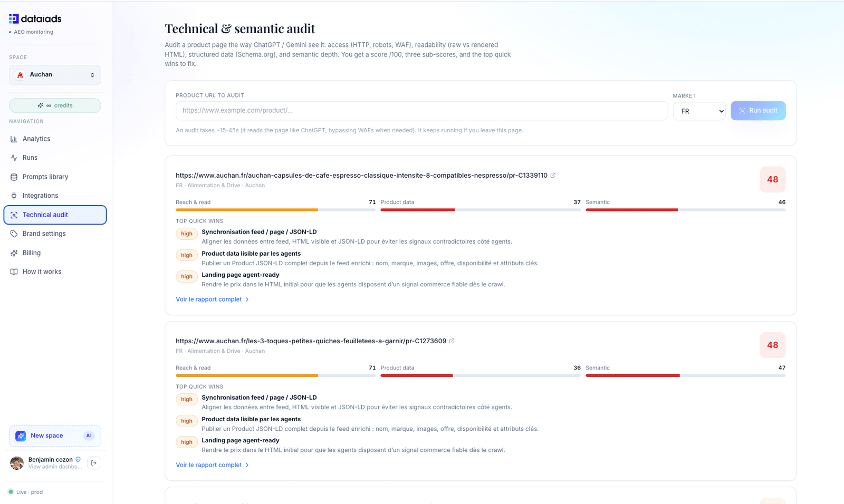This screenshot has height=504, width=844.
Task: Click the Technical audit scan icon
Action: (x=14, y=215)
